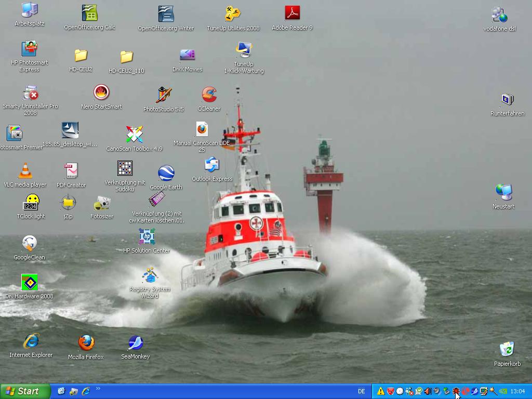Viewport: 532px width, 399px height.
Task: Select the Google Earth desktop icon
Action: [x=166, y=174]
